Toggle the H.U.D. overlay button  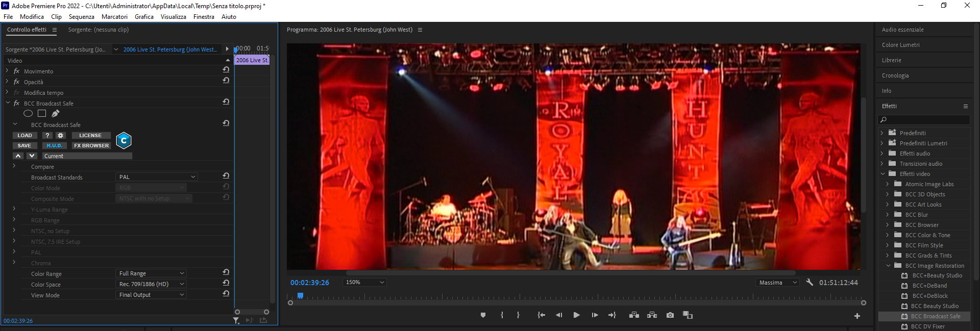coord(54,145)
